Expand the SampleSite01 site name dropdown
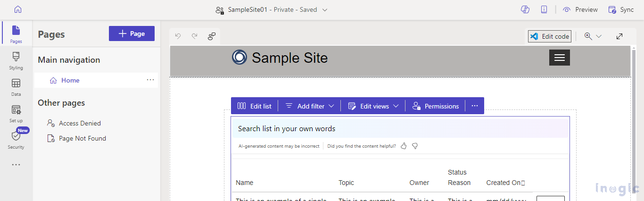644x201 pixels. click(325, 10)
